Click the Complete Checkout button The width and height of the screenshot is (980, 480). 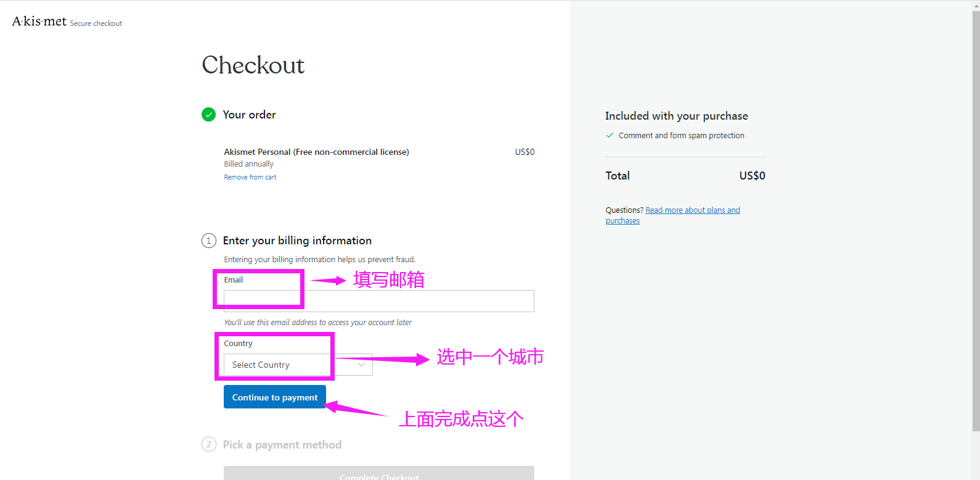pyautogui.click(x=379, y=473)
